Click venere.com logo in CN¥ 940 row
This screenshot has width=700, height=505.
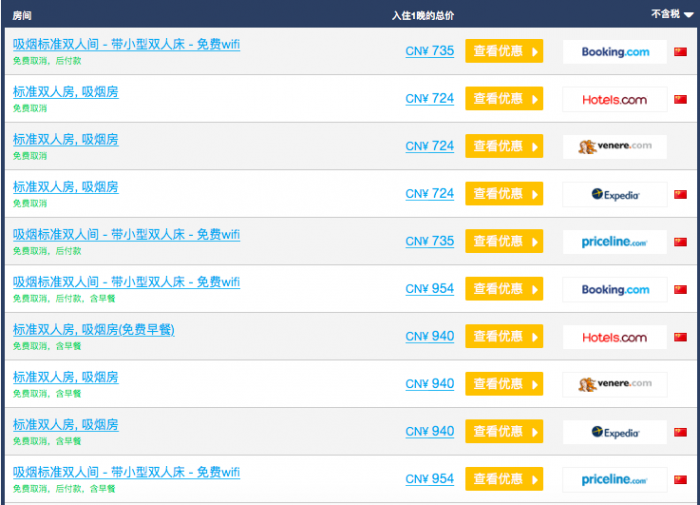click(x=615, y=384)
